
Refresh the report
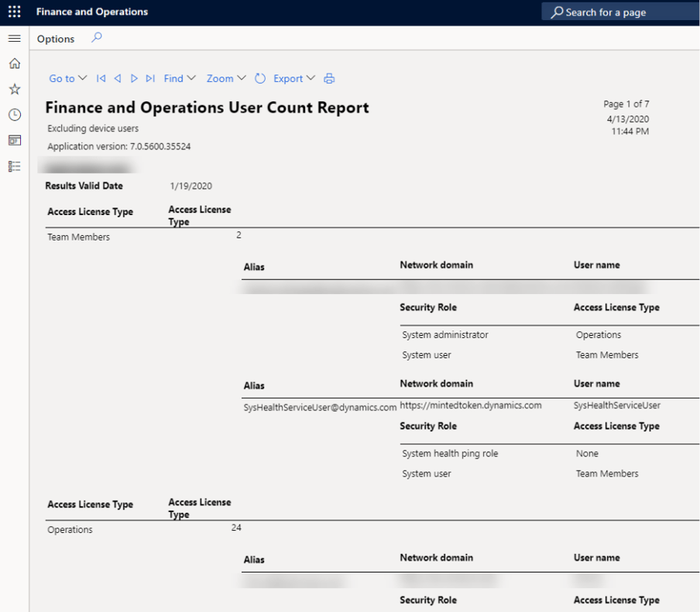[x=260, y=78]
